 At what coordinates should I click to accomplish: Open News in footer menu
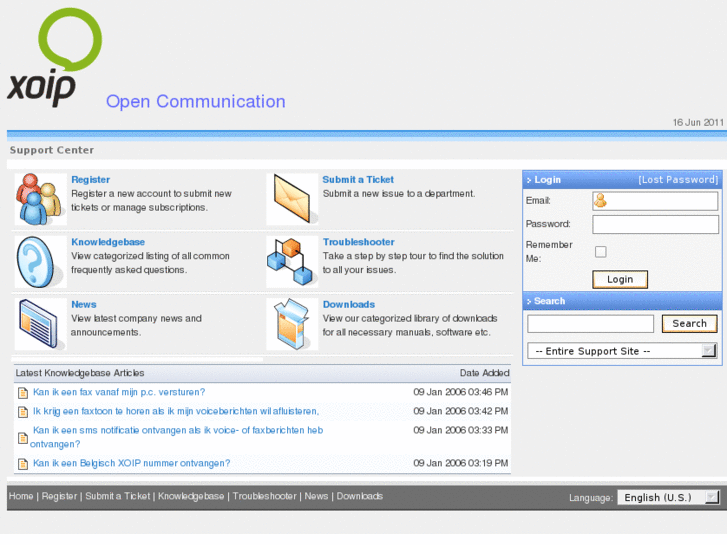tap(316, 496)
